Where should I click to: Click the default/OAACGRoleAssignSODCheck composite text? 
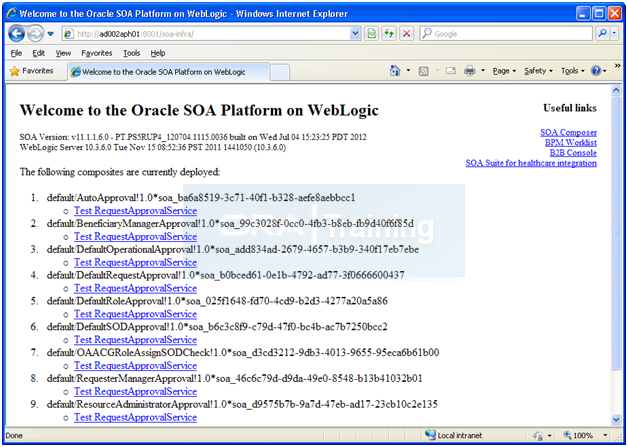243,352
